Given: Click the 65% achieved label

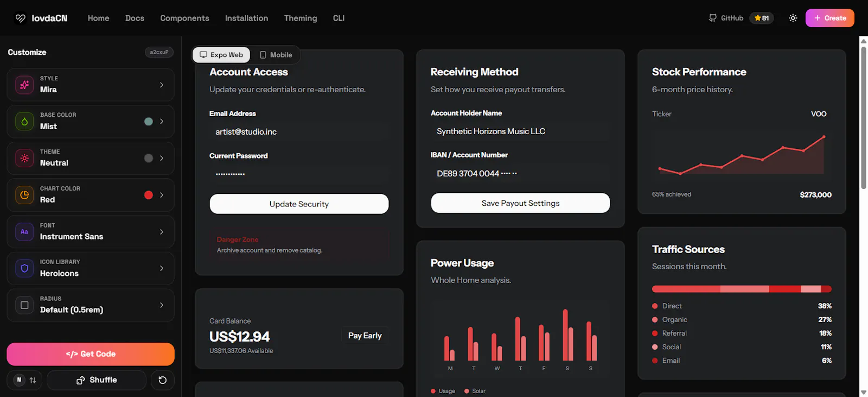Looking at the screenshot, I should 672,194.
